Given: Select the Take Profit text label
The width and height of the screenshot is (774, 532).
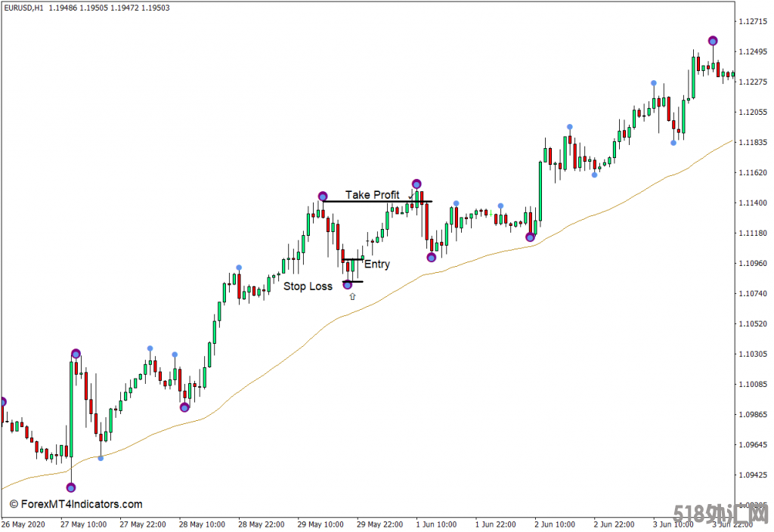Looking at the screenshot, I should [372, 195].
